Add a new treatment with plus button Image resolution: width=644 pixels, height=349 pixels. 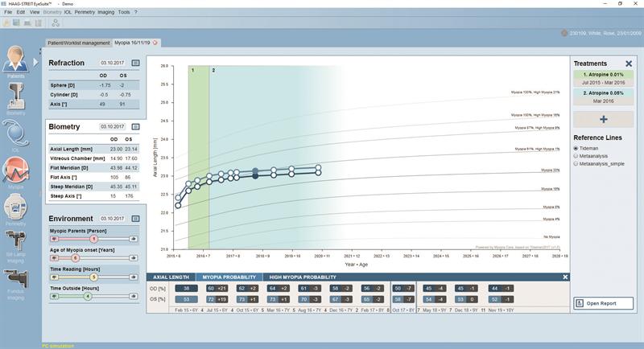point(603,119)
